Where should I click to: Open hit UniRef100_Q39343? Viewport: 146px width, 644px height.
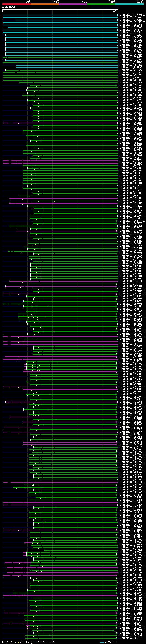(131, 27)
